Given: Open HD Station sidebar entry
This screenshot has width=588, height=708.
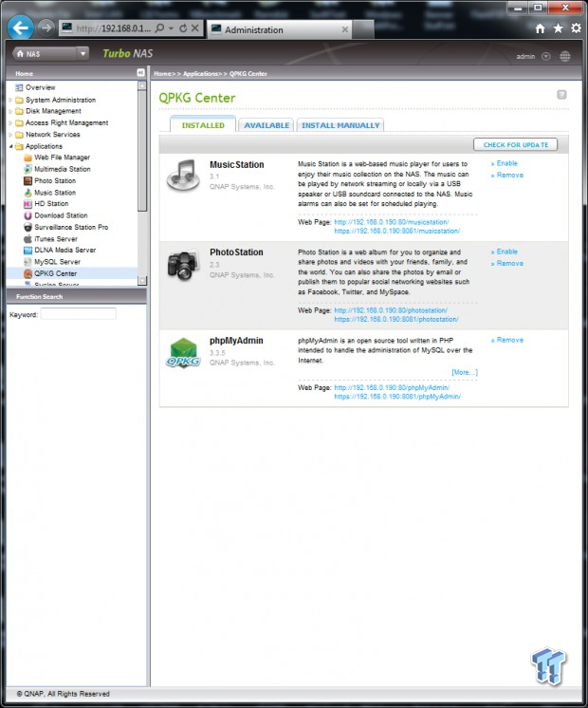Looking at the screenshot, I should (51, 204).
